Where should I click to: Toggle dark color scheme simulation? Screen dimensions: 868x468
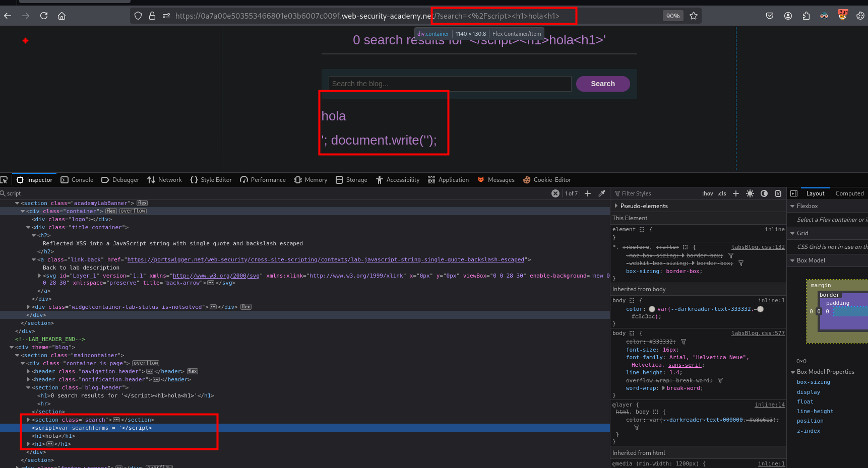tap(764, 193)
